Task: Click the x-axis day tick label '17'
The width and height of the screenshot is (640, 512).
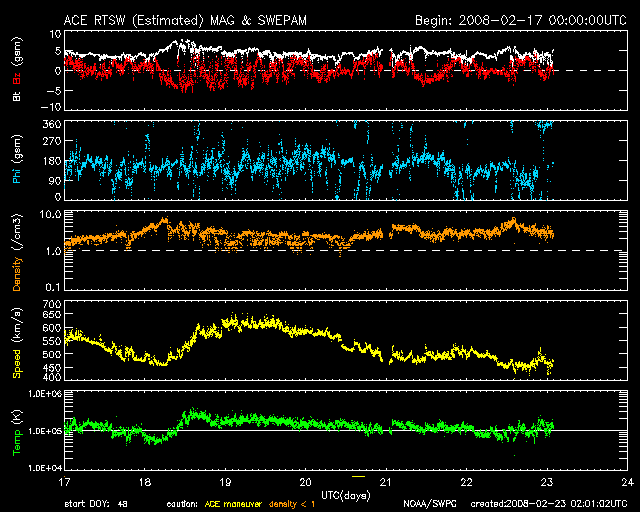Action: [64, 483]
